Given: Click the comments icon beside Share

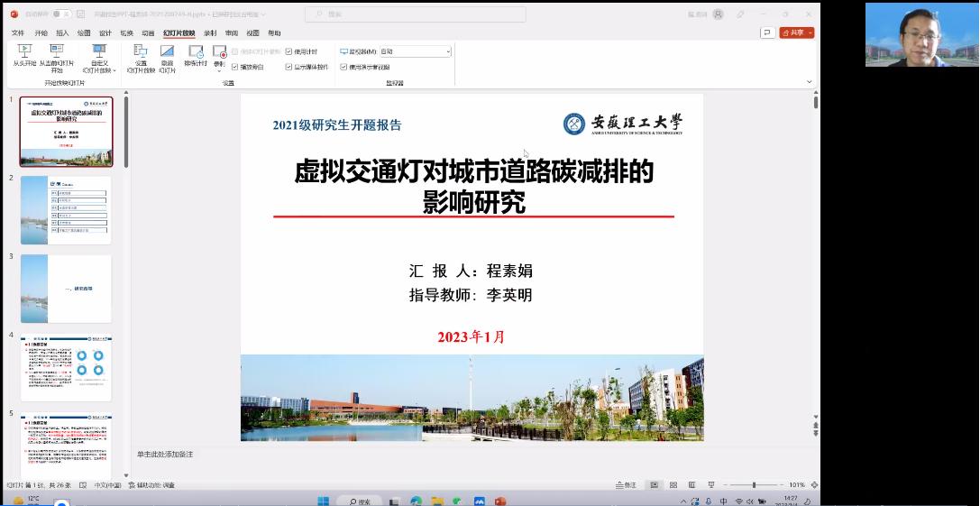Looking at the screenshot, I should coord(767,32).
